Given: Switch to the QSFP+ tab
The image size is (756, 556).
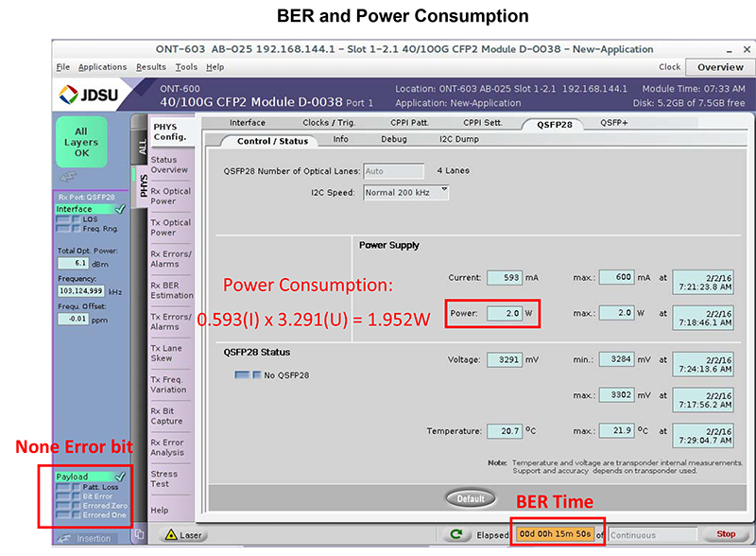Looking at the screenshot, I should 613,123.
